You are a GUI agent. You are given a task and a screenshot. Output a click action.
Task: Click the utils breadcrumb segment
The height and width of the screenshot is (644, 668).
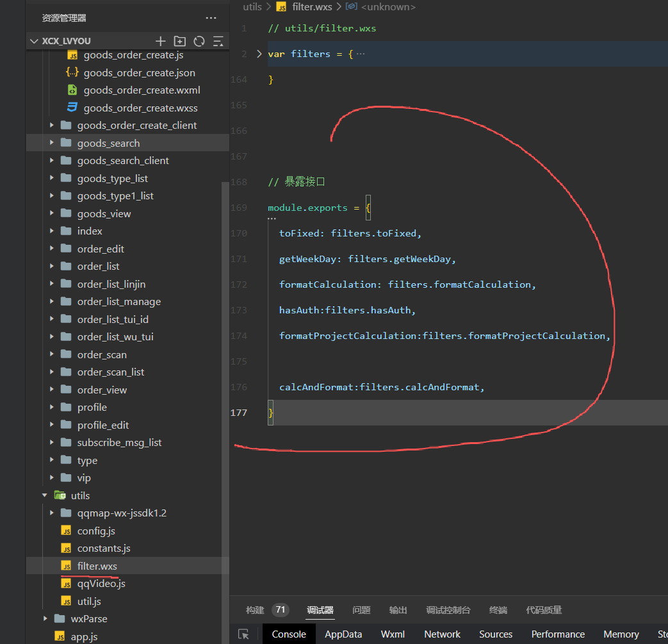252,7
